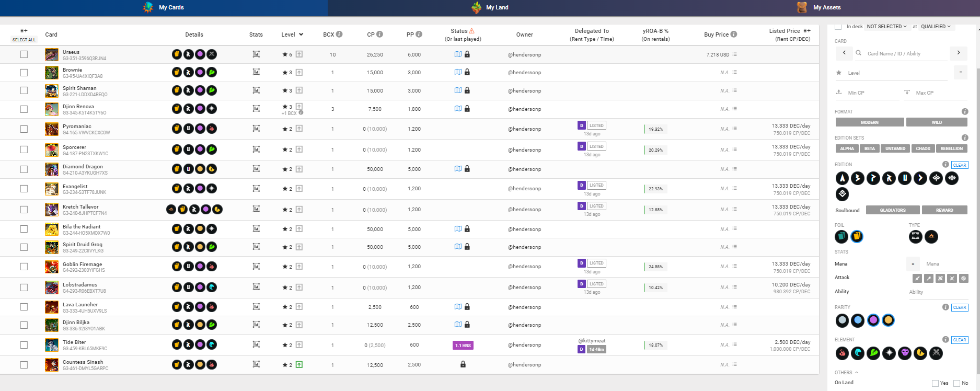The height and width of the screenshot is (391, 980).
Task: Click lock icon in Countess Sinash row
Action: tap(463, 364)
